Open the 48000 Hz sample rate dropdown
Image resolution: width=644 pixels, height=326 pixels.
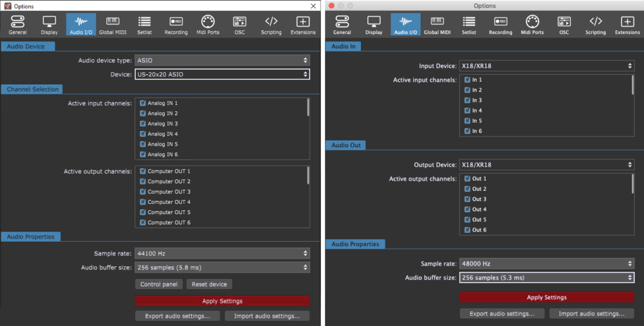tap(547, 264)
